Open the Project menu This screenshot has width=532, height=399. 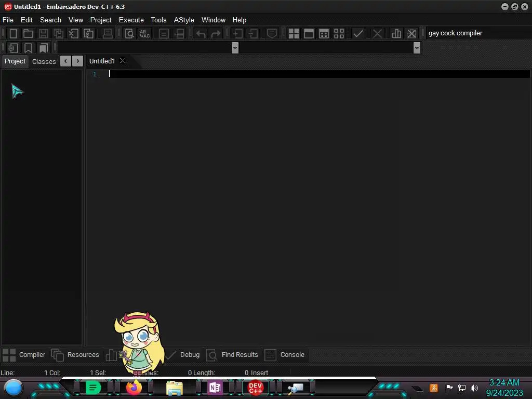pos(101,20)
